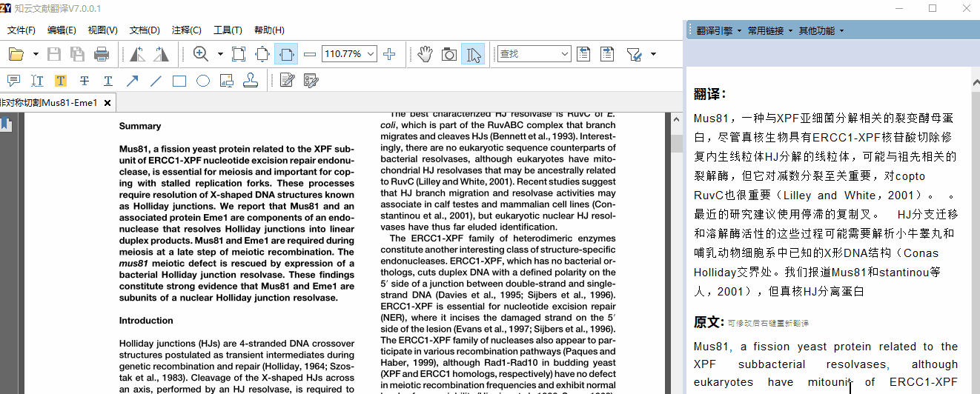Click the fit page icon
Image resolution: width=980 pixels, height=394 pixels.
pyautogui.click(x=262, y=54)
